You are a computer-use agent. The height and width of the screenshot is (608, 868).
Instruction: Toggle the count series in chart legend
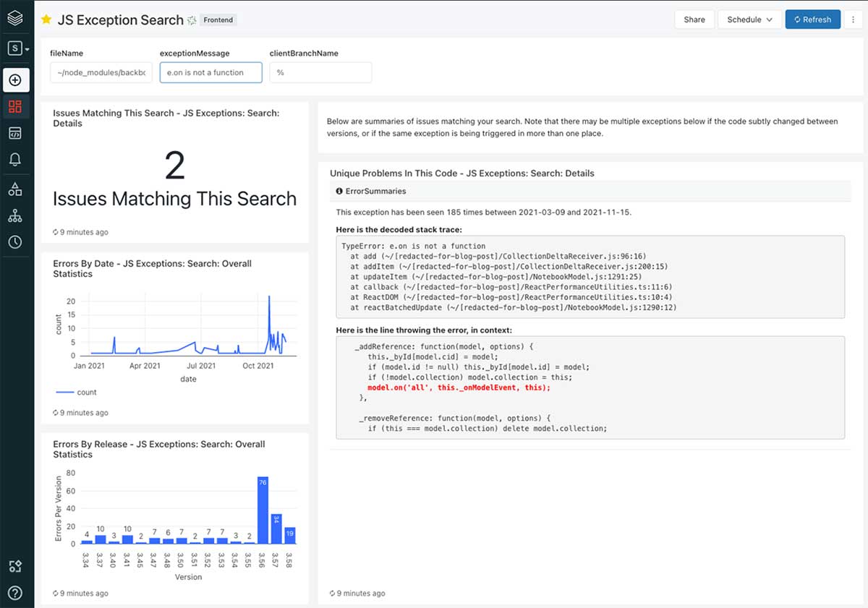(x=76, y=393)
